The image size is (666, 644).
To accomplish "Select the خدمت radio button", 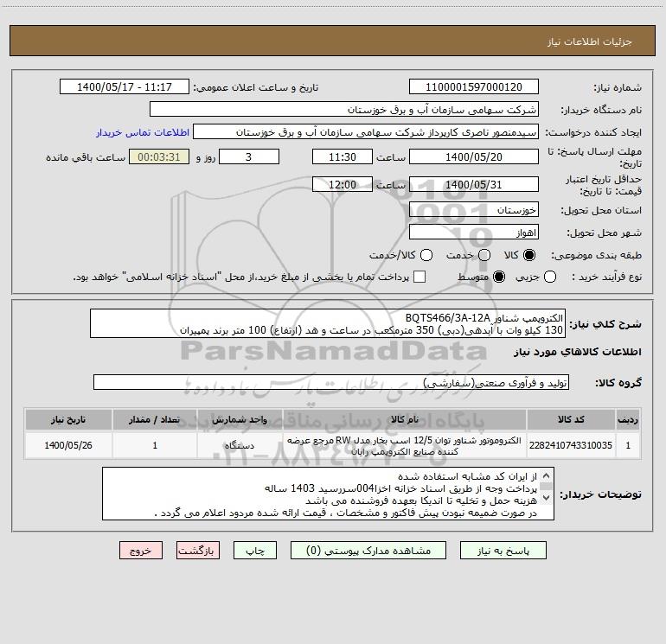I will (x=484, y=255).
